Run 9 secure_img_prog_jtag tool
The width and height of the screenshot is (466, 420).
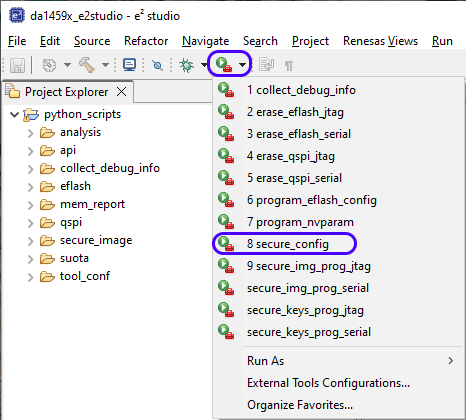338,266
